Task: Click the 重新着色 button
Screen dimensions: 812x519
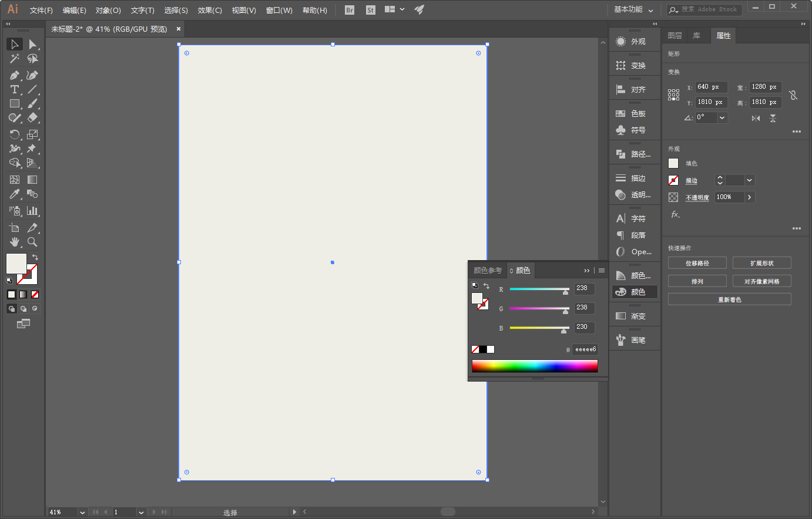Action: tap(730, 299)
